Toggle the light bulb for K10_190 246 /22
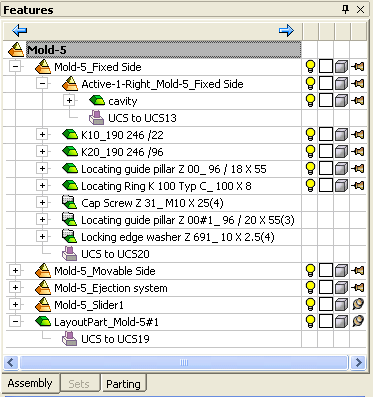Viewport: 373px width, 397px height. tap(310, 135)
